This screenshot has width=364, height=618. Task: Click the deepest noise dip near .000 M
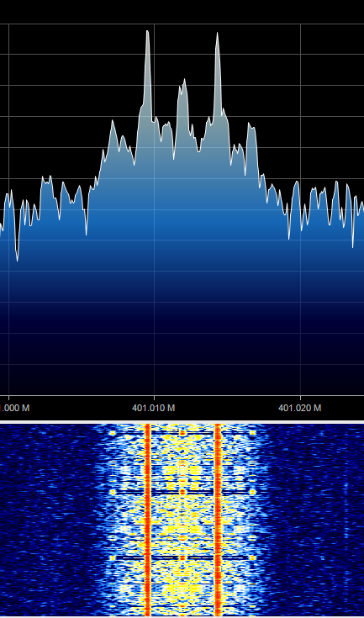click(17, 259)
